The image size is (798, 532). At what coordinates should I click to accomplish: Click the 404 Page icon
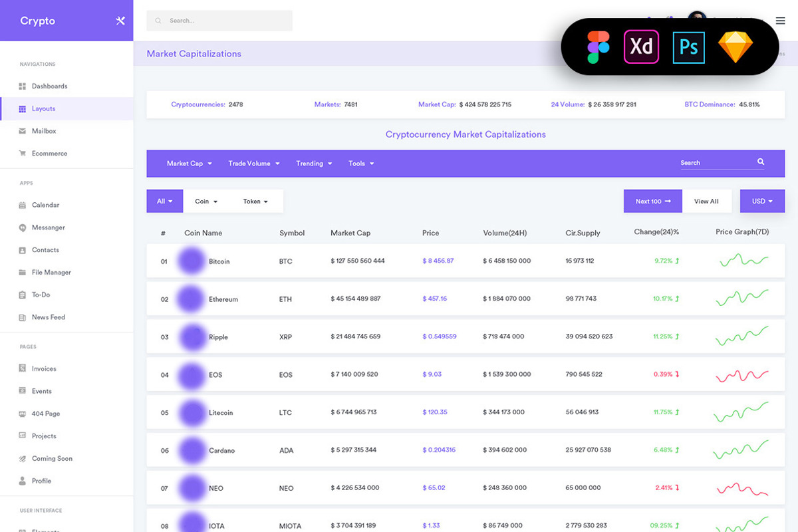tap(22, 414)
